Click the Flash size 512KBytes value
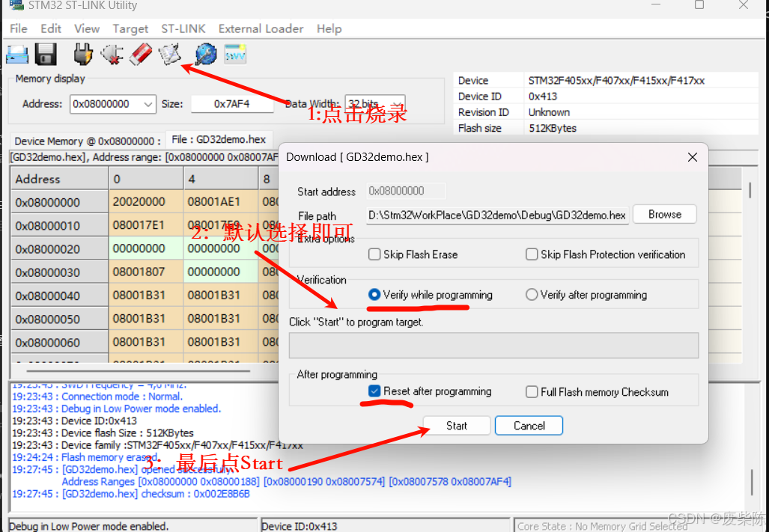The image size is (769, 532). click(x=553, y=129)
